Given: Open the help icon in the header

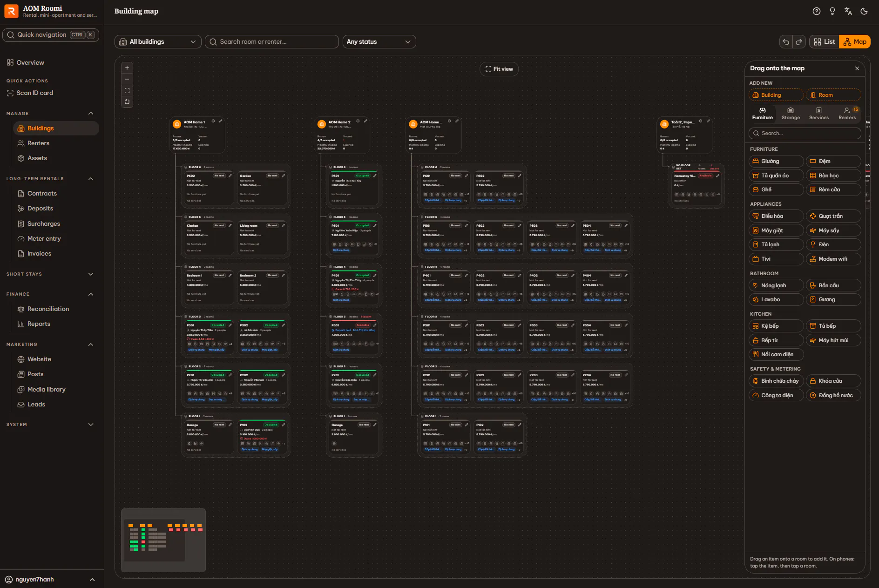Looking at the screenshot, I should point(817,12).
